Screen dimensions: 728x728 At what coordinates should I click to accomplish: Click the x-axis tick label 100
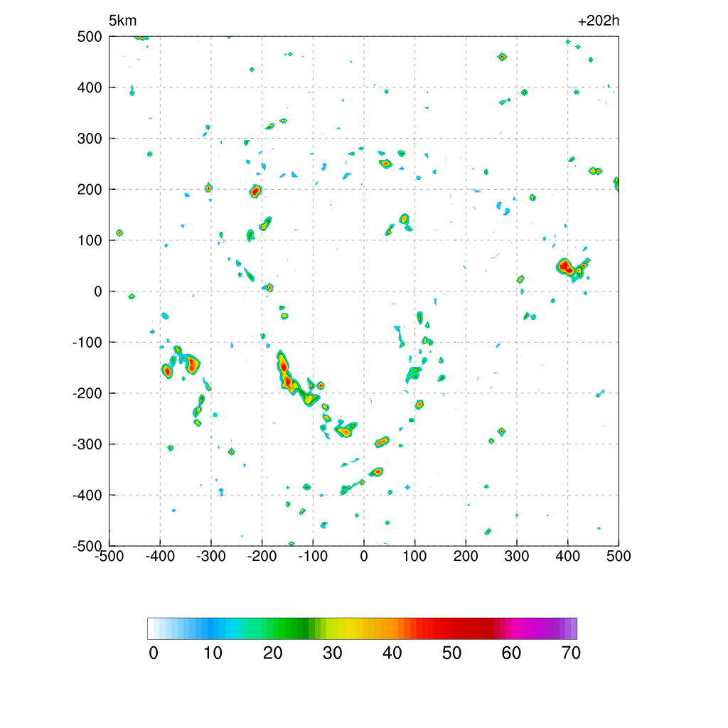coord(414,556)
